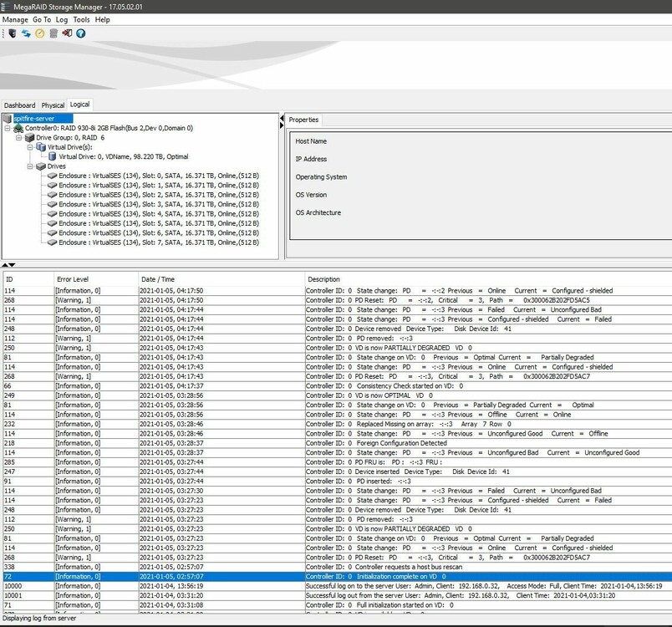Click the grey trash can toolbar icon

[x=53, y=33]
